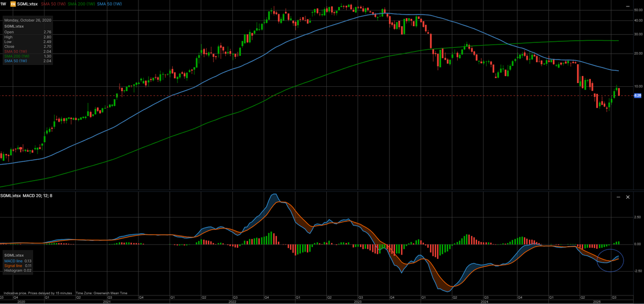
Task: Click the 10.00 price axis label
Action: pyautogui.click(x=639, y=86)
